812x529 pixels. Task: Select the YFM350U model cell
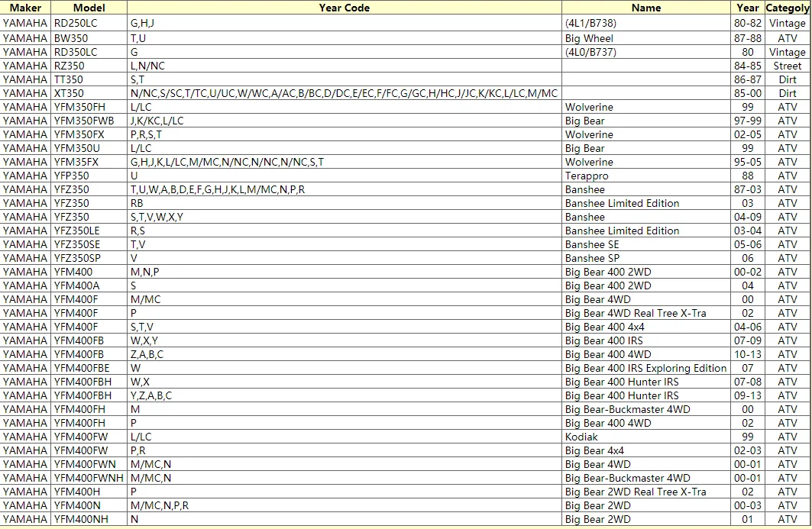point(89,148)
